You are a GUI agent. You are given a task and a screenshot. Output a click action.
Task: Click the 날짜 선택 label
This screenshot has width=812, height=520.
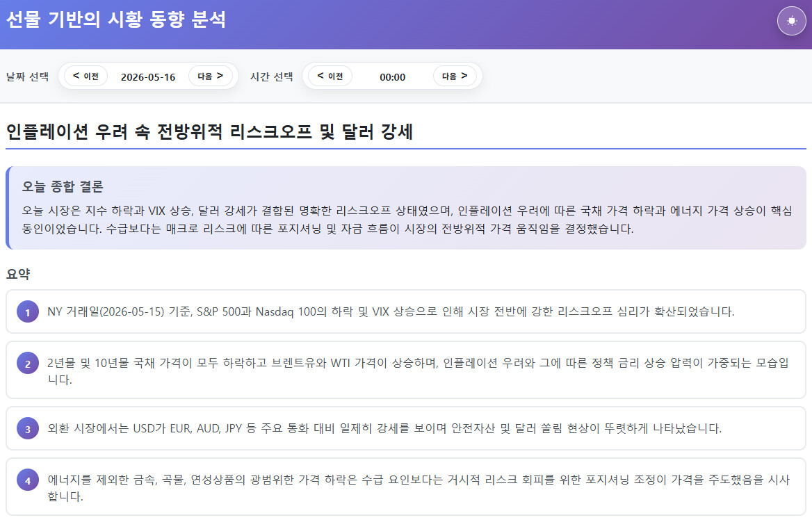point(27,76)
